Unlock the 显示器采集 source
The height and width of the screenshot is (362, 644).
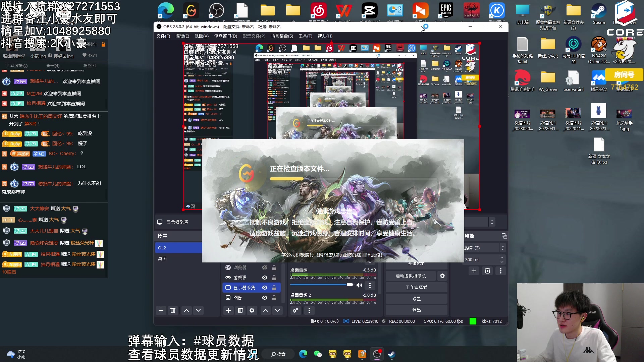(x=274, y=288)
